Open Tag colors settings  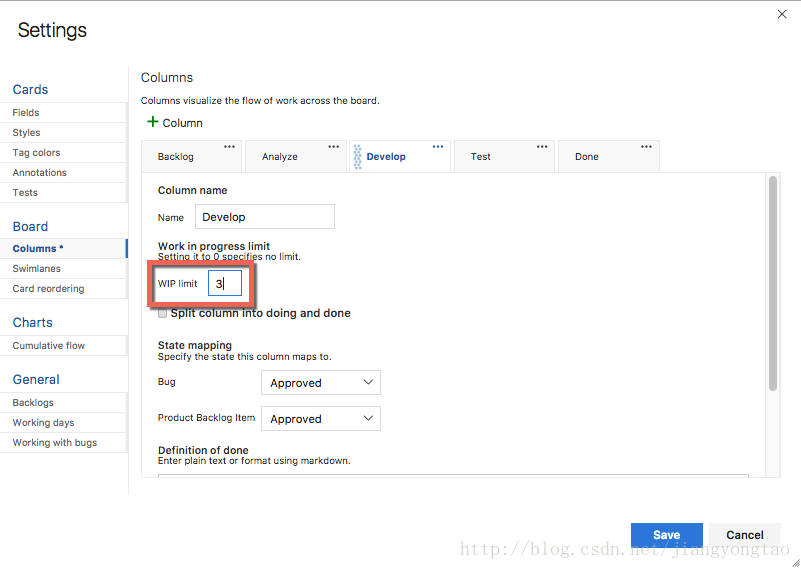63,153
